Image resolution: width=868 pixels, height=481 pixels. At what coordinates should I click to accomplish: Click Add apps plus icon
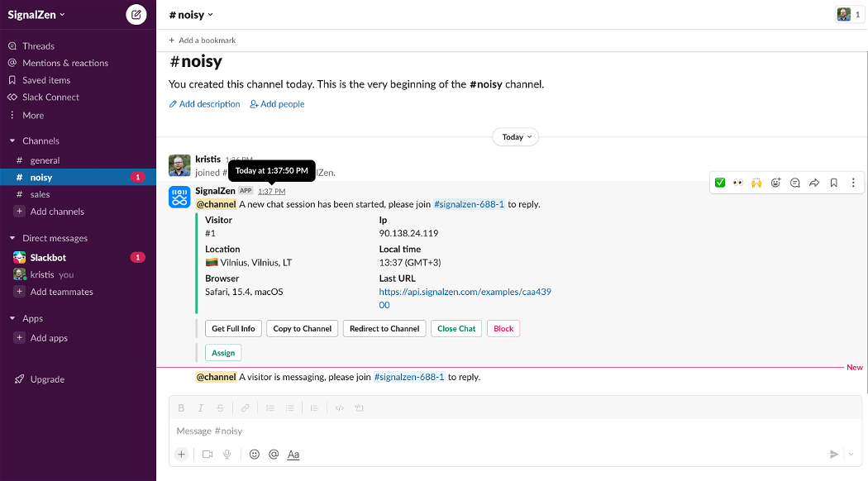(x=19, y=338)
